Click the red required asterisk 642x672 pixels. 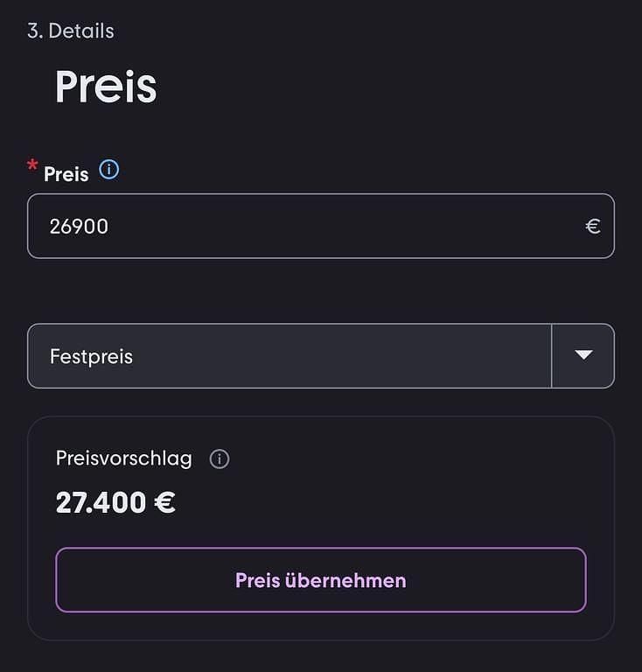(33, 165)
